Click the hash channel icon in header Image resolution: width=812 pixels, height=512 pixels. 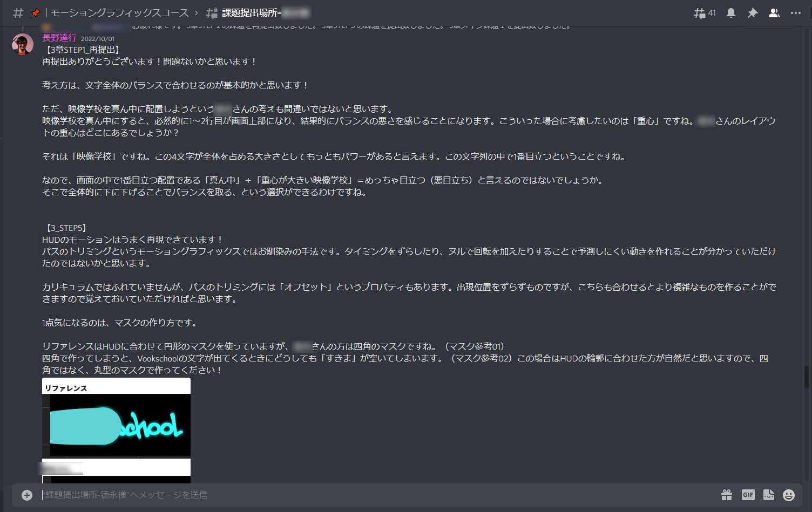[18, 13]
